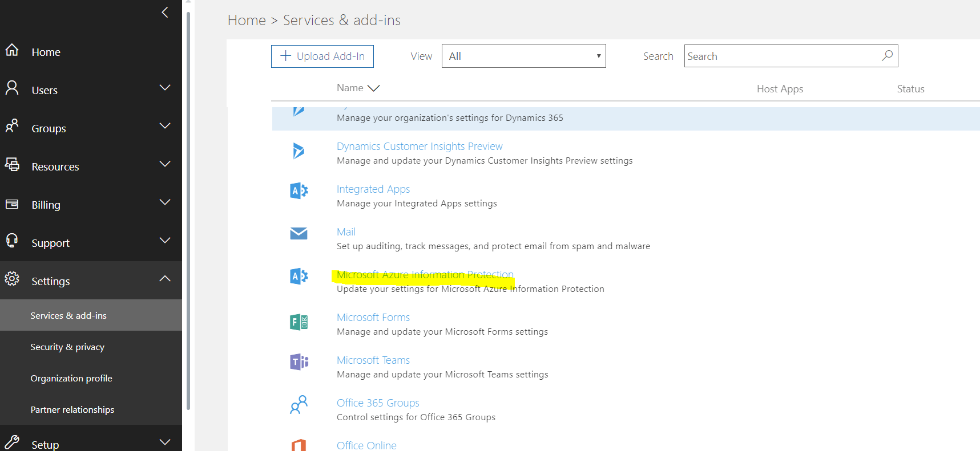The image size is (980, 451).
Task: Expand the Groups menu chevron
Action: (165, 126)
